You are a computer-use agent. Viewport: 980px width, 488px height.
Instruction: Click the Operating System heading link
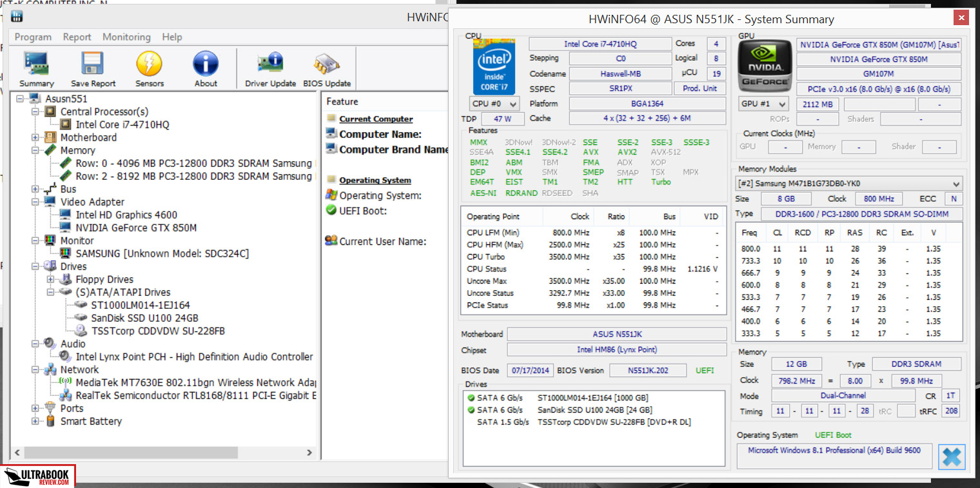pos(375,181)
